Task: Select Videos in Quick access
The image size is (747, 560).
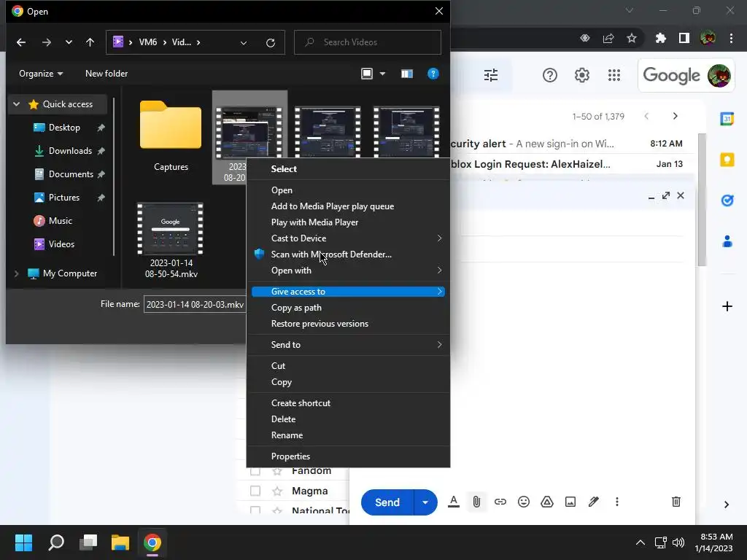Action: (x=61, y=244)
